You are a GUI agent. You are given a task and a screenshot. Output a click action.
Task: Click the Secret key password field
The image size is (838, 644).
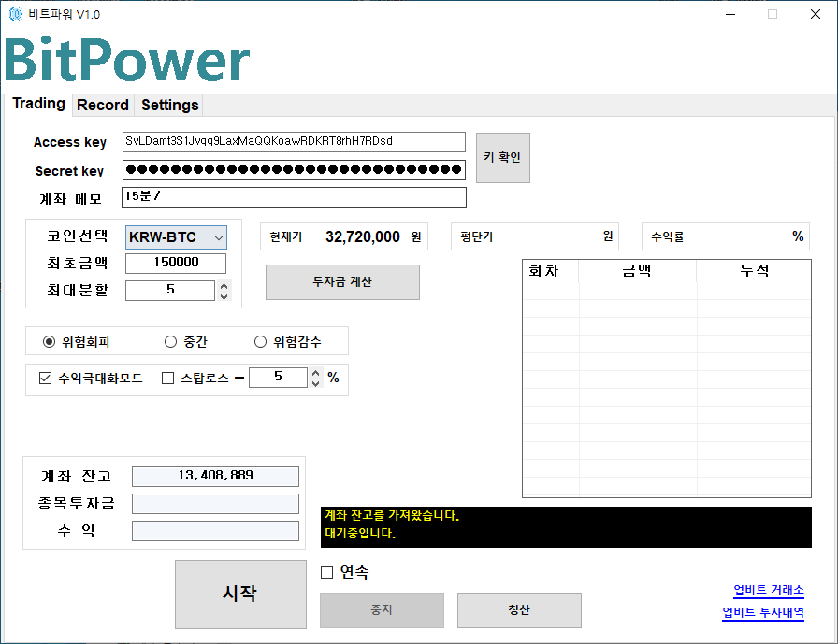tap(294, 170)
